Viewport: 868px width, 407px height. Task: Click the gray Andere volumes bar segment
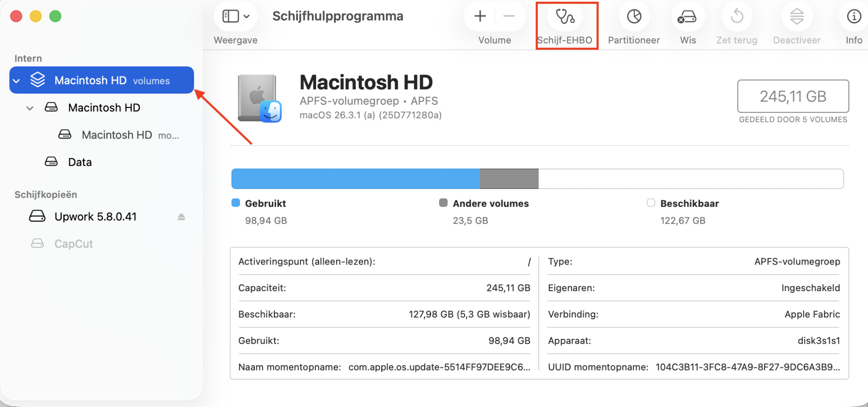pos(509,179)
